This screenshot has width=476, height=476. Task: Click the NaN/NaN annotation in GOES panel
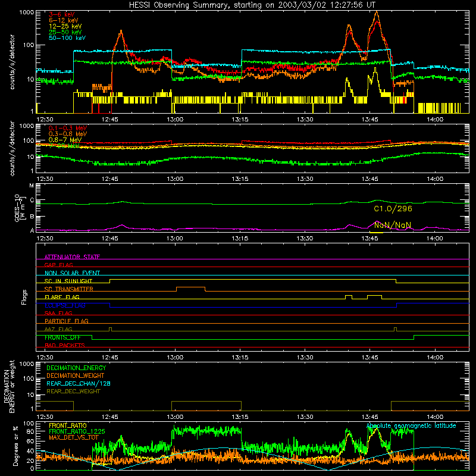pyautogui.click(x=393, y=225)
